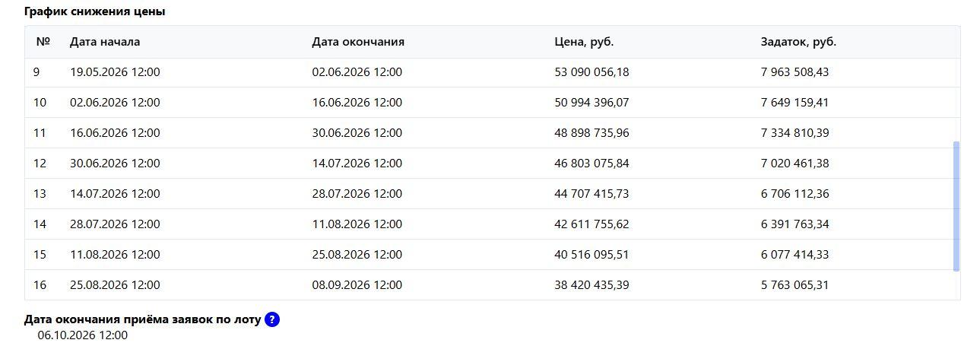The width and height of the screenshot is (980, 362).
Task: Click the "Дата начала" column header
Action: click(x=105, y=42)
